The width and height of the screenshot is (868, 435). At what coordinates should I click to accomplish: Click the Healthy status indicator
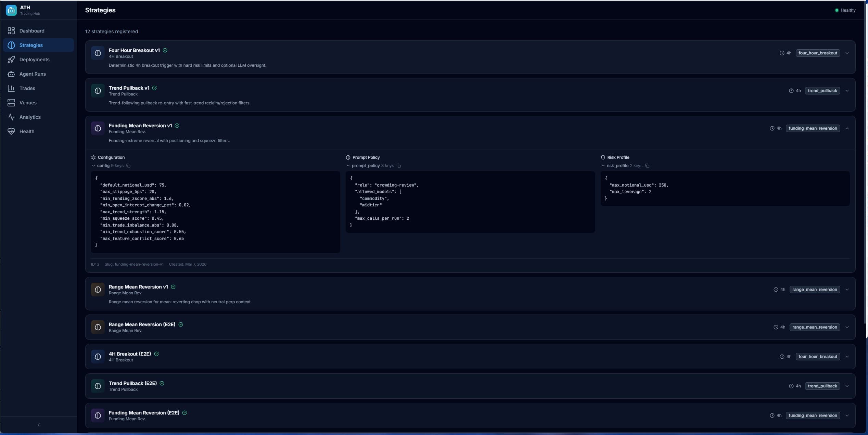coord(845,10)
